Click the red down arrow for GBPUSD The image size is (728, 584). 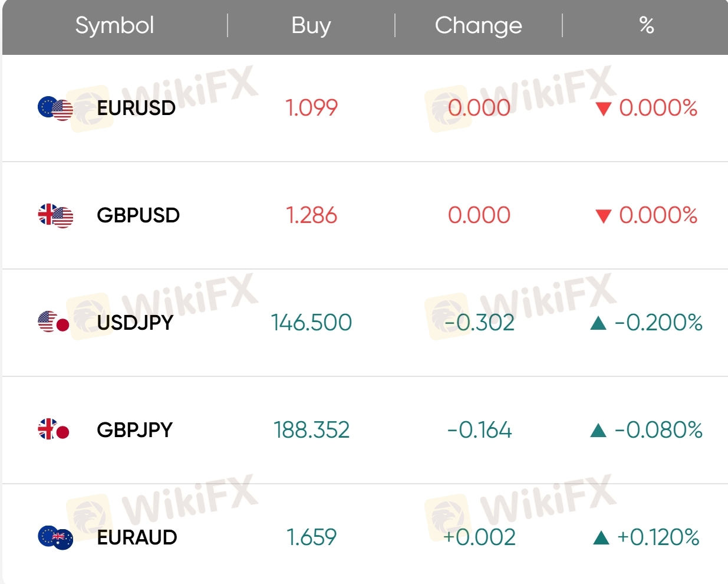(x=603, y=216)
